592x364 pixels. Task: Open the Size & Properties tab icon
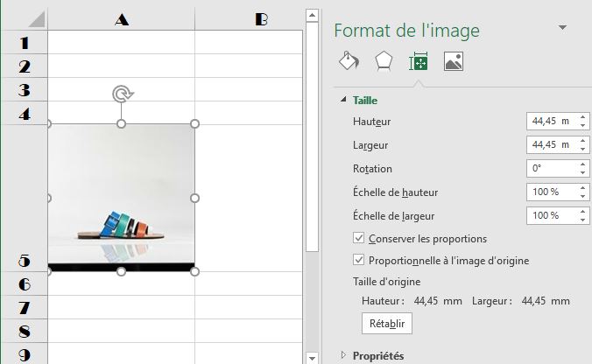pyautogui.click(x=419, y=61)
